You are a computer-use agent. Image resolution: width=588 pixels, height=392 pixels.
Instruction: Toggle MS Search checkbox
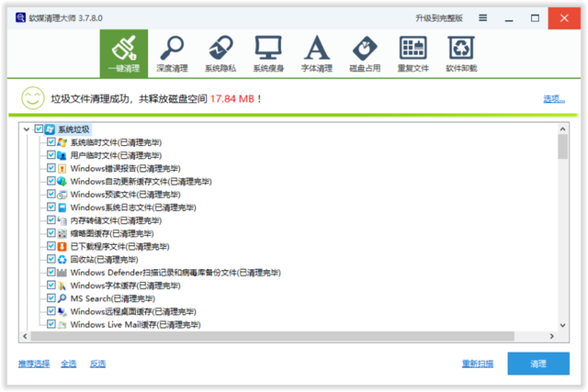point(51,298)
